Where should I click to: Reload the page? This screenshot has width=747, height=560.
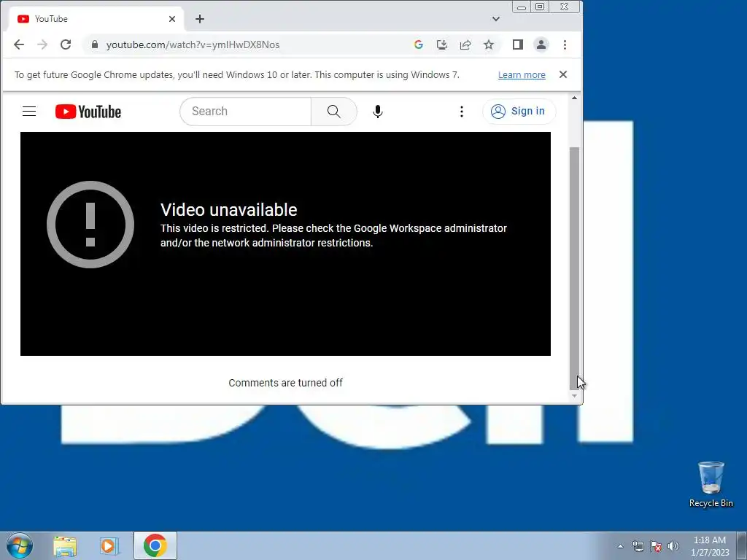[x=66, y=44]
